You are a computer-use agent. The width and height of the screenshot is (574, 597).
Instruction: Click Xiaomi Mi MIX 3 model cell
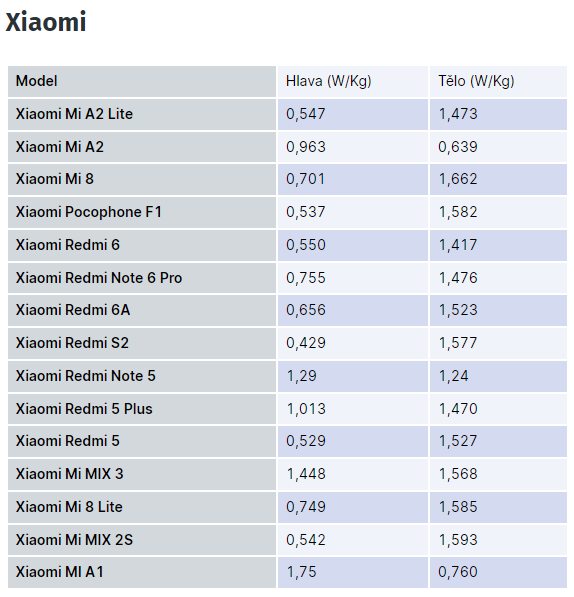(142, 474)
